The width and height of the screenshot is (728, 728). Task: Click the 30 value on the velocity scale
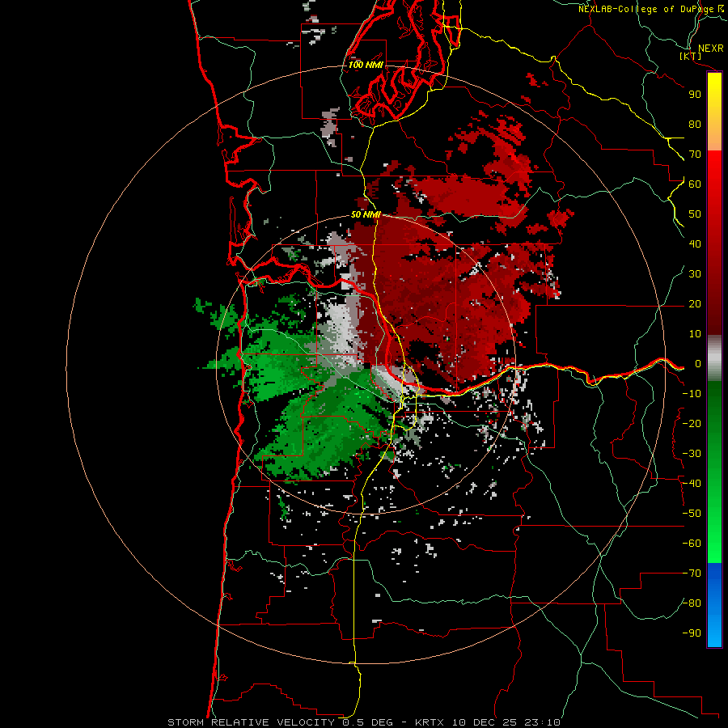point(695,274)
